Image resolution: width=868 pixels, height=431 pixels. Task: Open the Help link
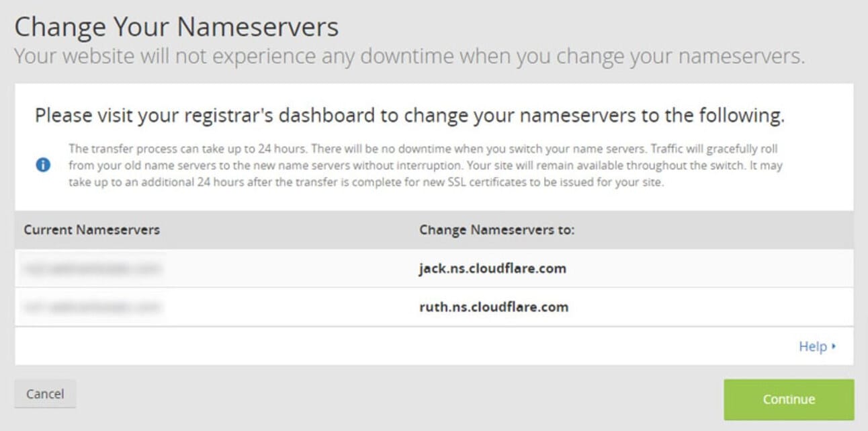[x=817, y=346]
